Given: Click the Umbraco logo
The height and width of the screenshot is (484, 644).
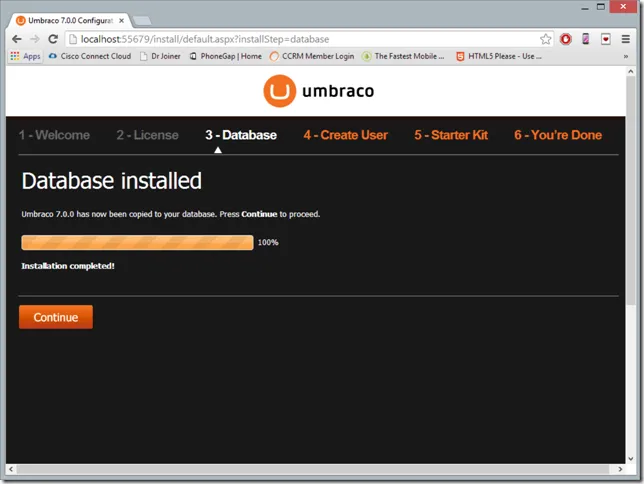Looking at the screenshot, I should coord(319,91).
